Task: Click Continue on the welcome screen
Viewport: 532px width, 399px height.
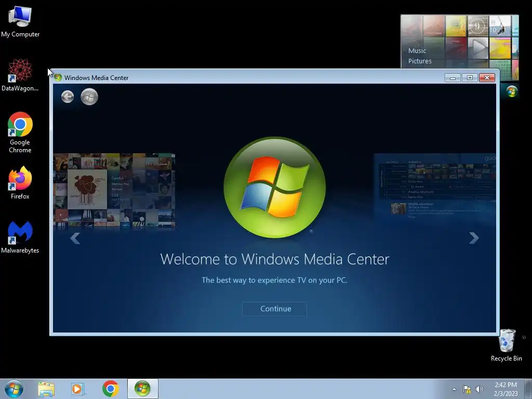Action: [274, 309]
